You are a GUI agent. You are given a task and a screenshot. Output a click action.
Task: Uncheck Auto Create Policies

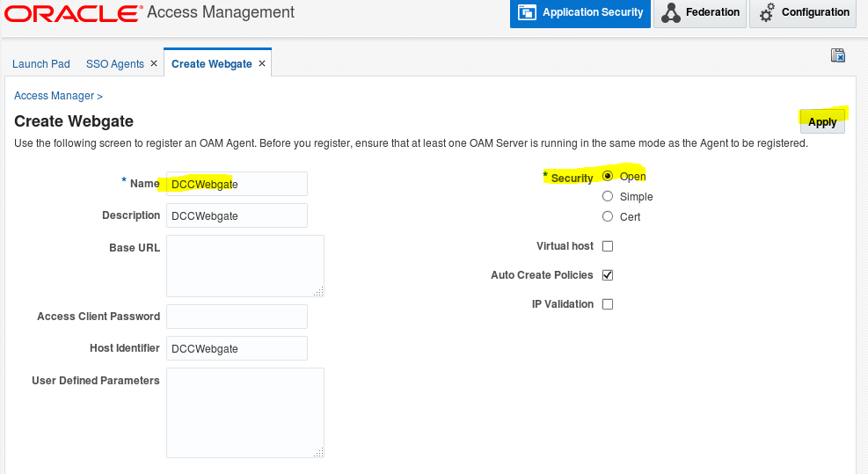coord(608,275)
